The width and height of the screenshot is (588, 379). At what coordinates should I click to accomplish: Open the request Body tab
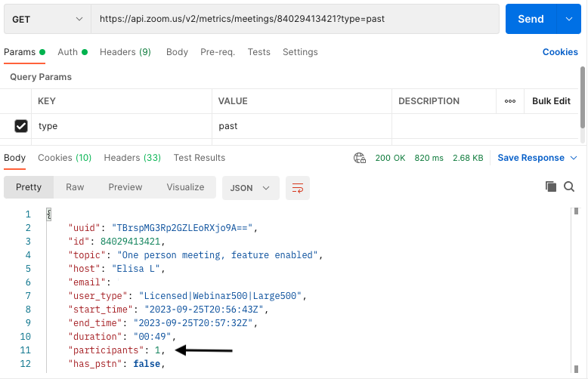177,52
